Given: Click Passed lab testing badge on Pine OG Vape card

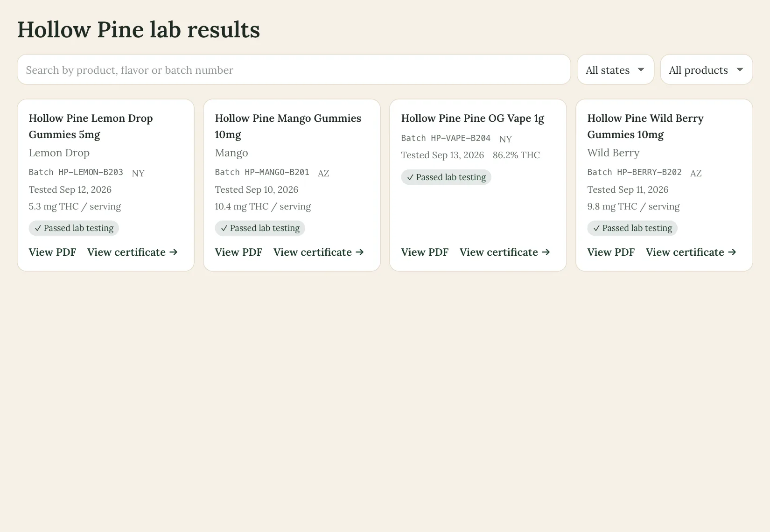Looking at the screenshot, I should tap(446, 177).
